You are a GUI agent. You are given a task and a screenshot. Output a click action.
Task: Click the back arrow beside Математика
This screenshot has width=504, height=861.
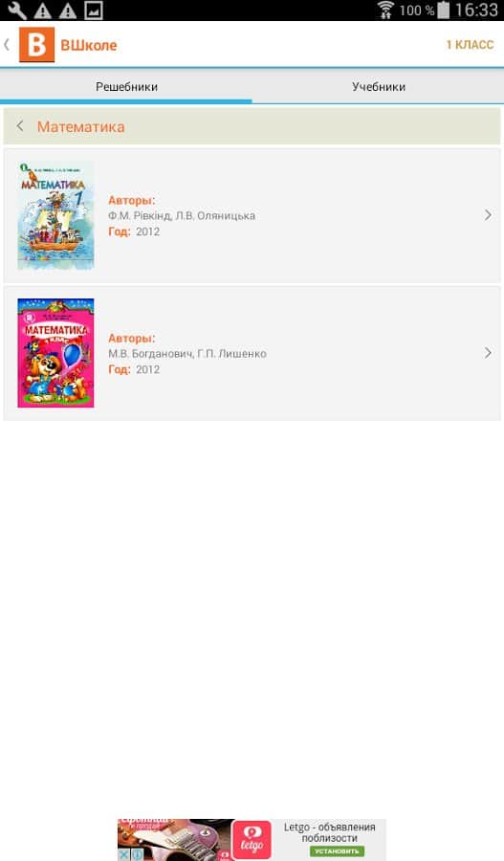20,126
